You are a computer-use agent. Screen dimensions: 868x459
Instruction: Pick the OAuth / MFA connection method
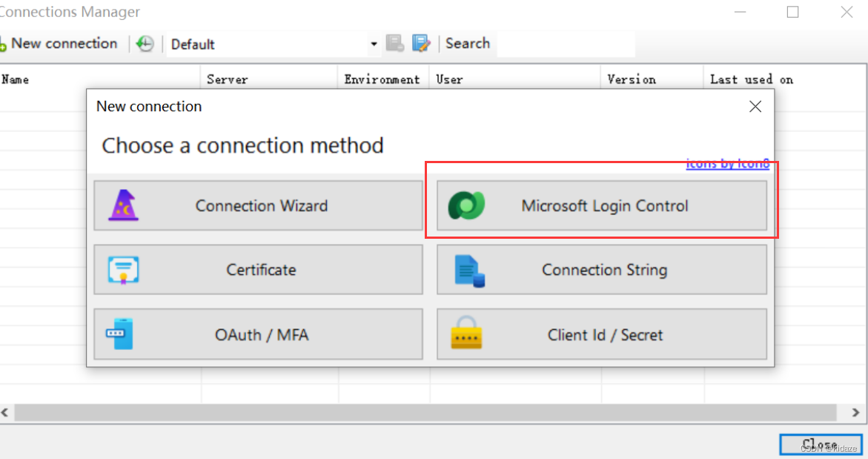258,334
